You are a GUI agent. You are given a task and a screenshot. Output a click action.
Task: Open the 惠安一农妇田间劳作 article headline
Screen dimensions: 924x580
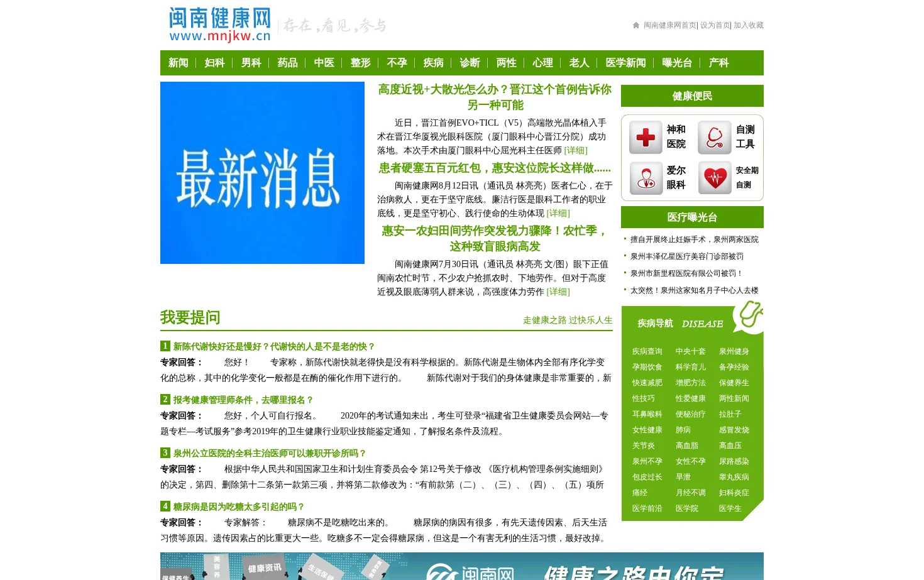click(x=495, y=239)
